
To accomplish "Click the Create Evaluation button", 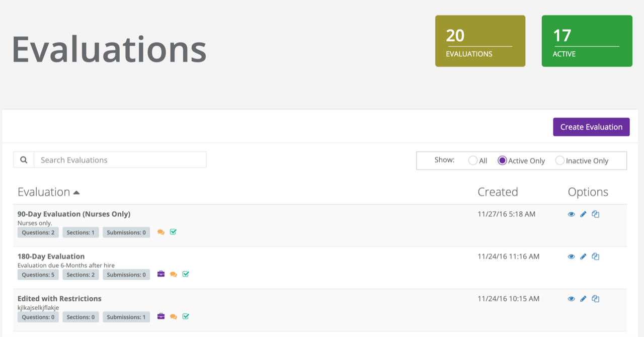I will pos(591,127).
